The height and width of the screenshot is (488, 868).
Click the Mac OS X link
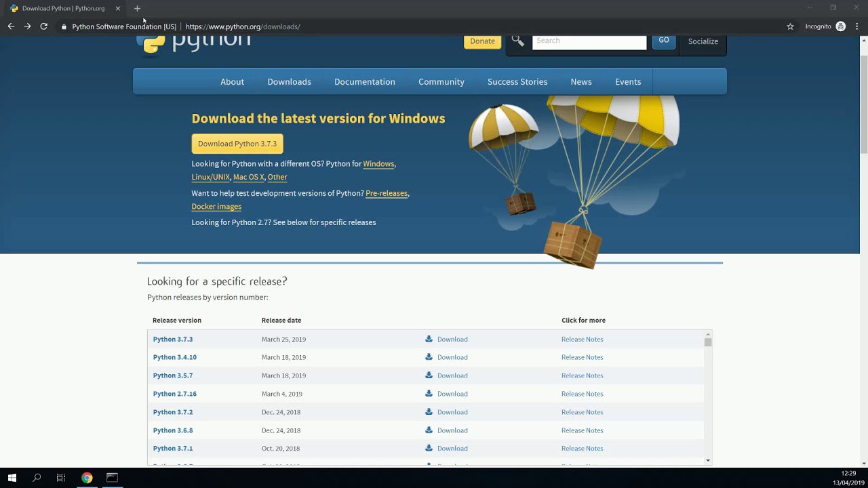(x=249, y=177)
